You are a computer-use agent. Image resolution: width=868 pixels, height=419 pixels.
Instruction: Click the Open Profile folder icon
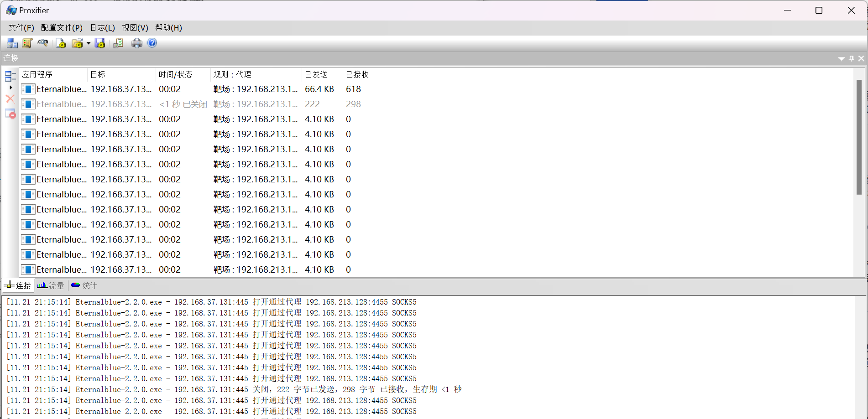coord(77,43)
